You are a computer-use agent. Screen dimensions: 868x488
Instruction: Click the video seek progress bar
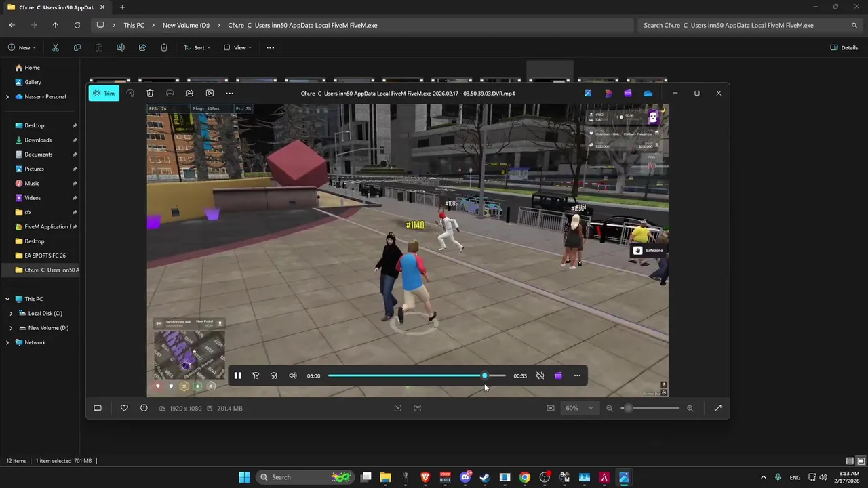(x=417, y=375)
